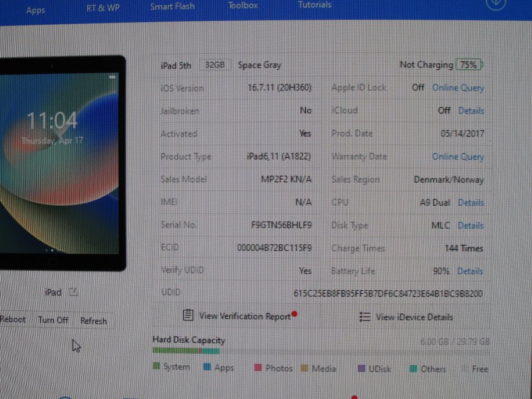Screen dimensions: 532x399
Task: Click Online Query for Apple ID Lock
Action: 458,88
